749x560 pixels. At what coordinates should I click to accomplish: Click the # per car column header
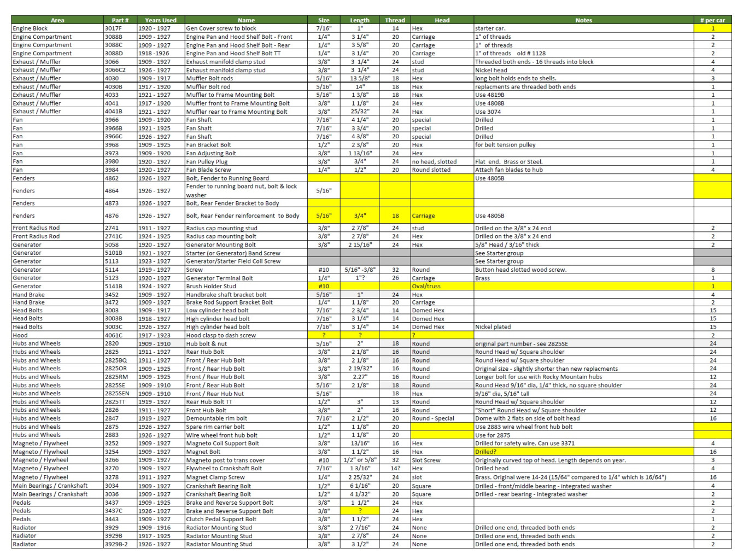point(712,20)
